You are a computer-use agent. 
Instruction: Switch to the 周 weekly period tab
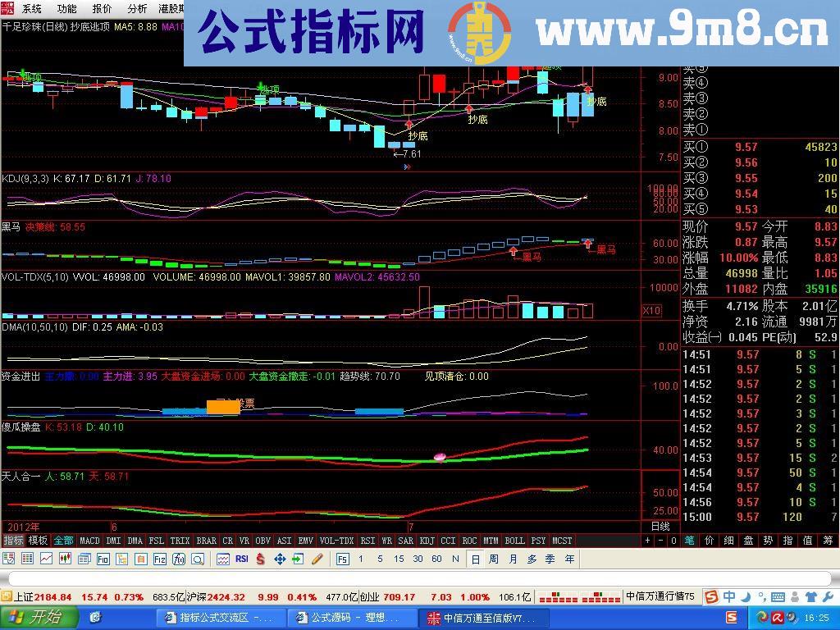coord(493,559)
